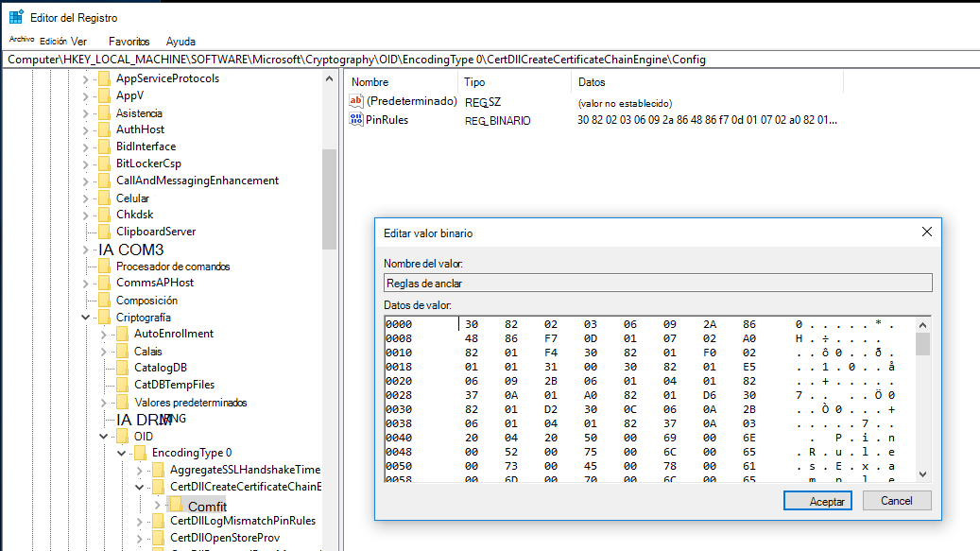Select the AppV folder icon

click(105, 95)
